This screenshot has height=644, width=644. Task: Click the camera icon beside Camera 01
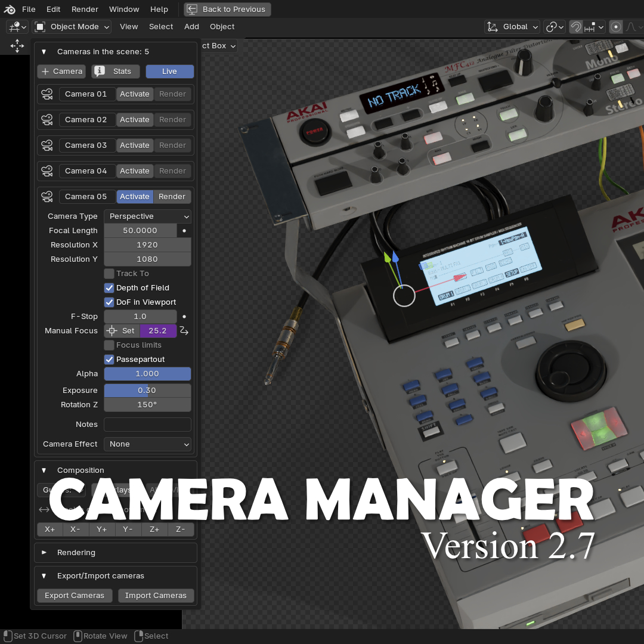point(47,94)
